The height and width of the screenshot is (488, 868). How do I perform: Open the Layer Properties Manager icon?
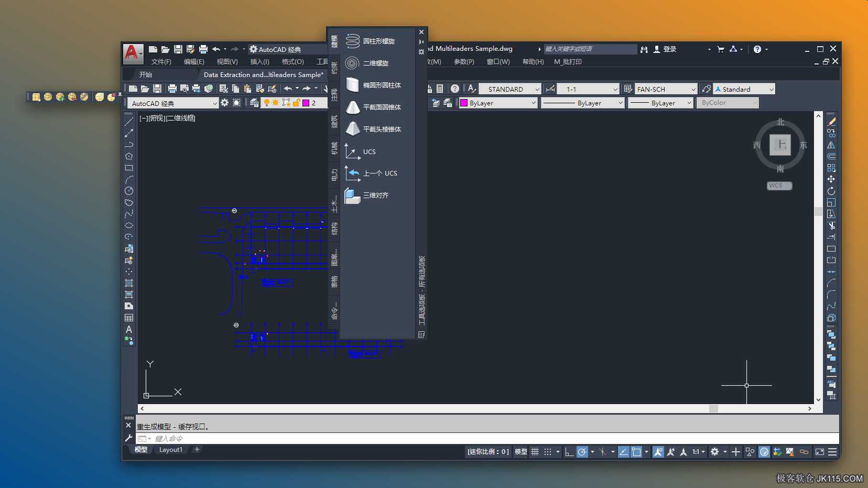[254, 103]
